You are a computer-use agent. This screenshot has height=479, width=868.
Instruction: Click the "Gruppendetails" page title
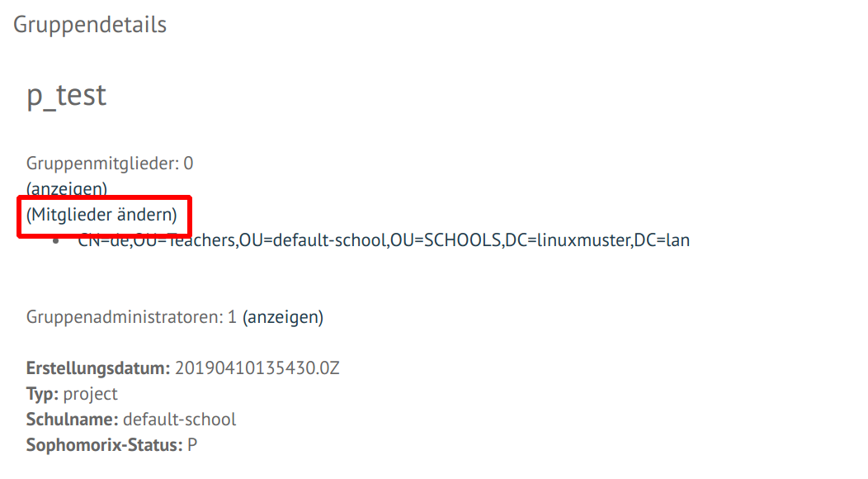89,25
